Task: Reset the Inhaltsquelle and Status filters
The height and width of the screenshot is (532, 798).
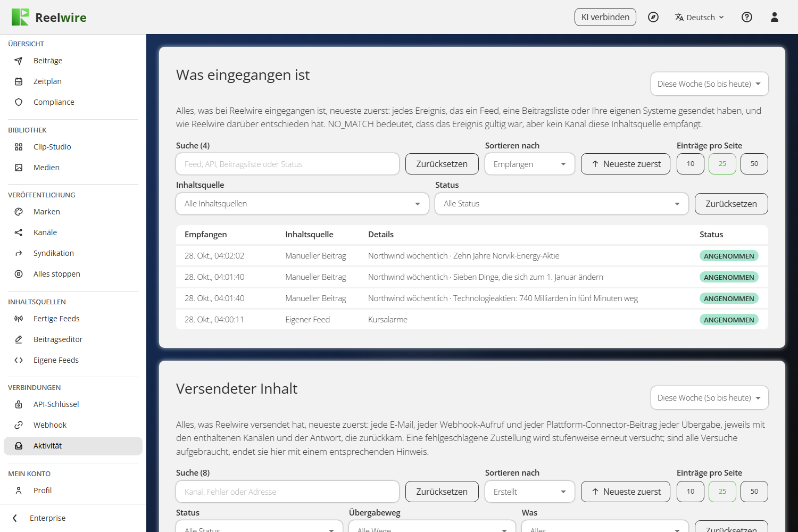Action: (x=731, y=204)
